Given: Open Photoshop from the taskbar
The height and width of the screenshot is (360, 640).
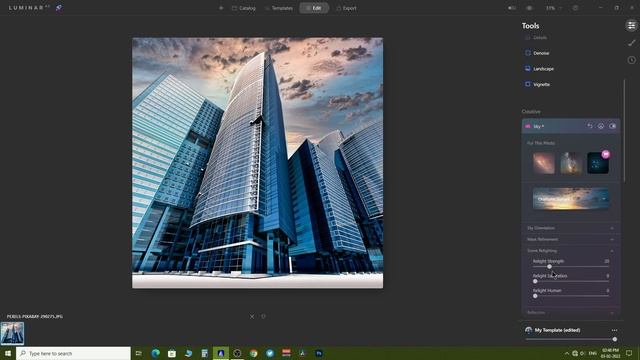Looking at the screenshot, I should pyautogui.click(x=319, y=353).
